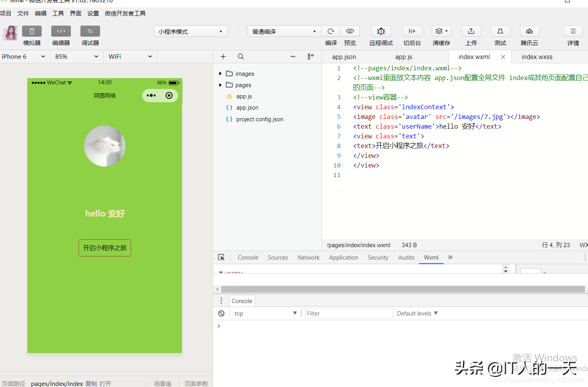This screenshot has height=387, width=588.
Task: Click the compile refresh icon
Action: (x=331, y=31)
